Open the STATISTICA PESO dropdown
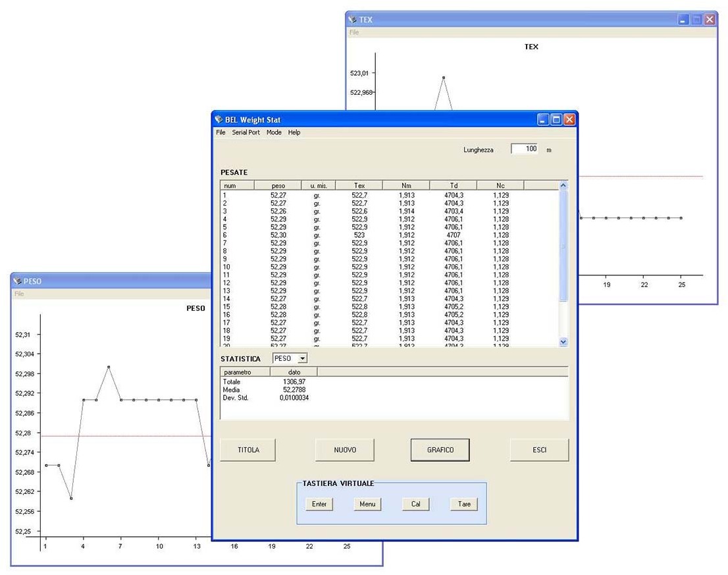 [x=302, y=358]
